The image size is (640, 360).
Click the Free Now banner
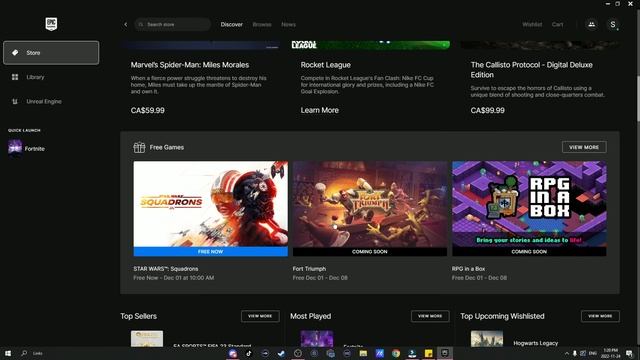(211, 251)
